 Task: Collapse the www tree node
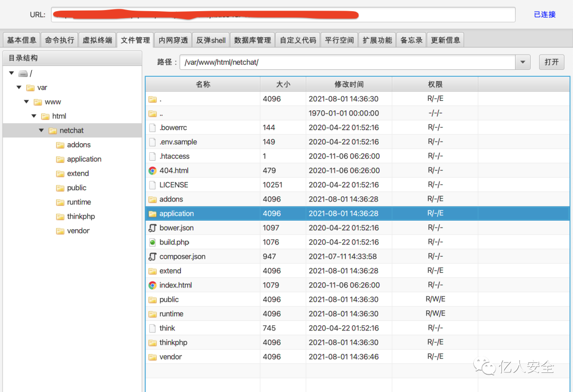point(27,101)
